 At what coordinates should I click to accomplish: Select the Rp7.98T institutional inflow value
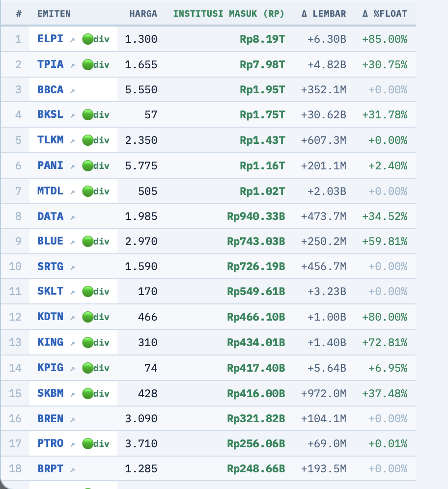click(x=262, y=65)
